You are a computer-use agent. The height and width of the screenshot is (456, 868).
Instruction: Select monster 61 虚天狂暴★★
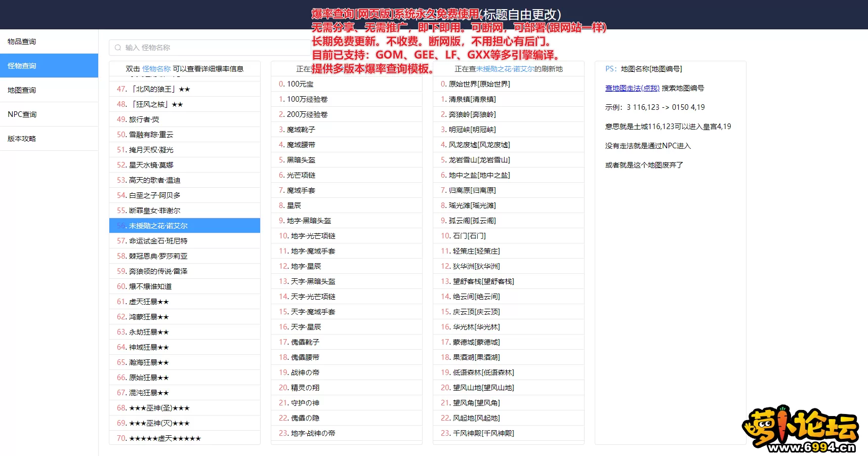click(x=185, y=302)
